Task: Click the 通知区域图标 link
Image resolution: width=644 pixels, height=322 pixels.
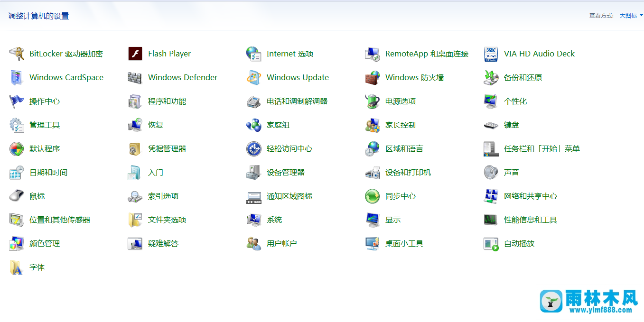Action: (x=289, y=196)
